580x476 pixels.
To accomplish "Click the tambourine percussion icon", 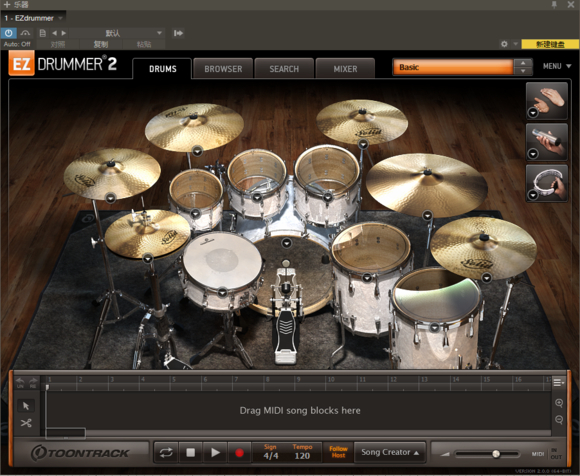I will [547, 183].
